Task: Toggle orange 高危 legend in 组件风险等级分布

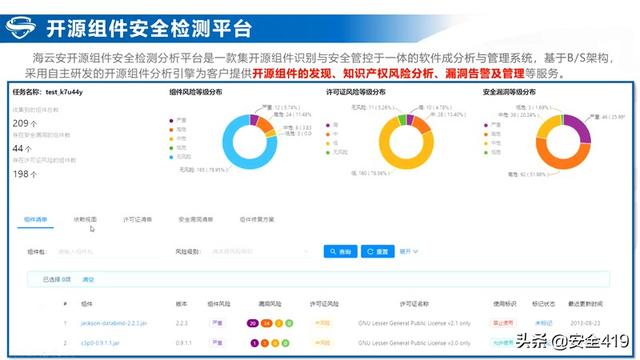Action: coord(178,129)
